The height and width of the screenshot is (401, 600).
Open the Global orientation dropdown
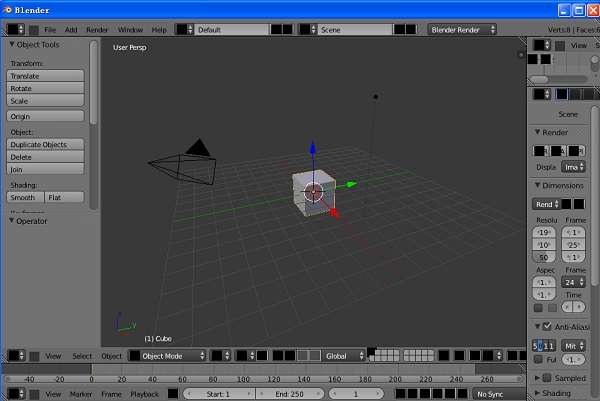[343, 355]
